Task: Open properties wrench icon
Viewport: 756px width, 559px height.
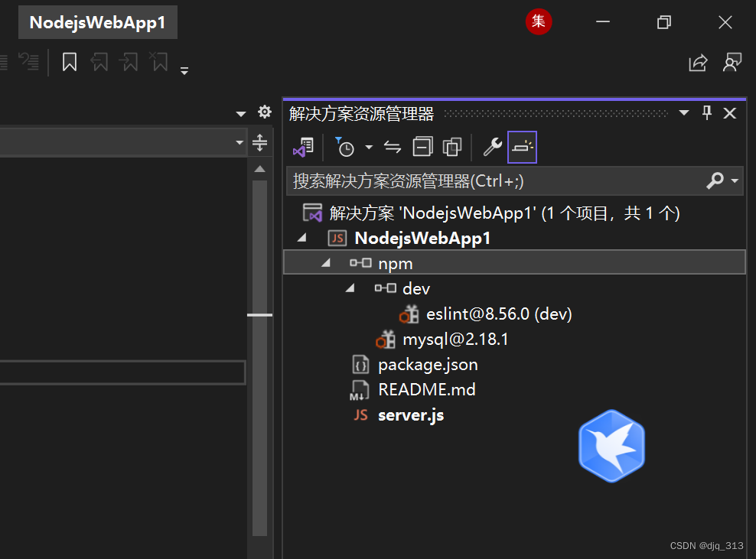Action: pyautogui.click(x=492, y=147)
